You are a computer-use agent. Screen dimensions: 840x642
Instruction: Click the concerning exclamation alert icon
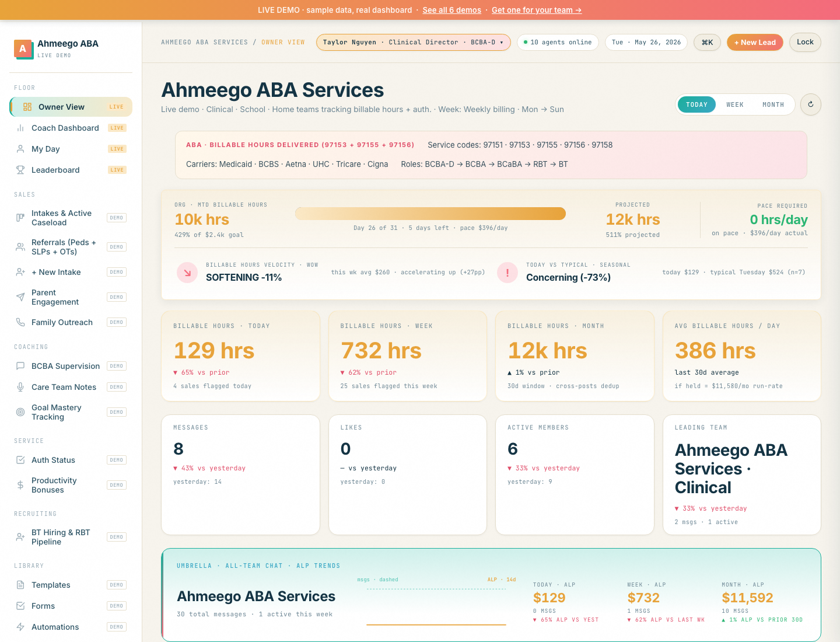click(508, 273)
